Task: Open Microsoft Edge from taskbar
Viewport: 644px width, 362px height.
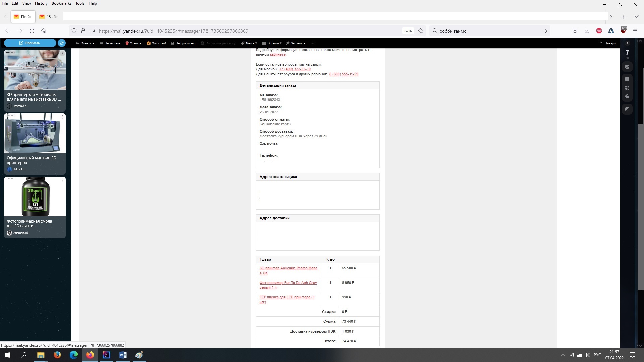Action: click(73, 355)
